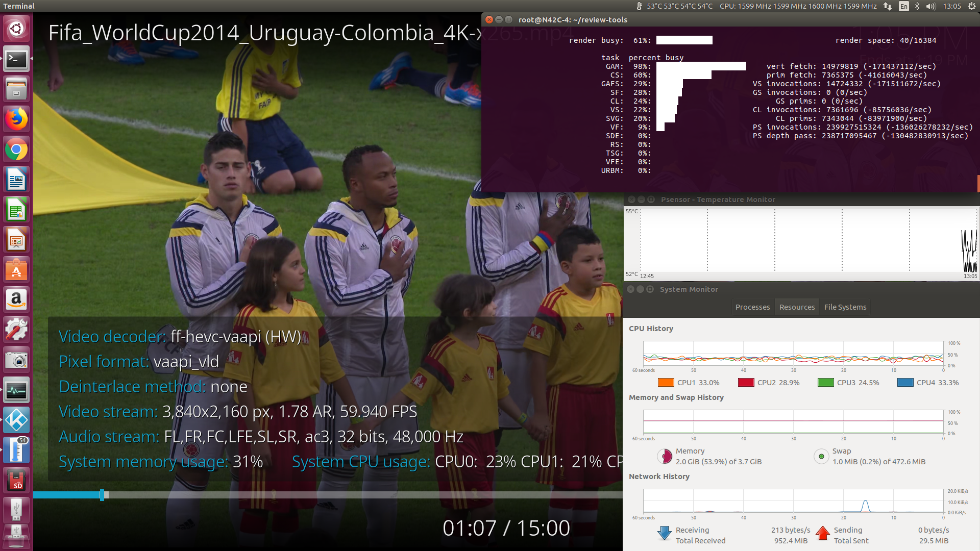The height and width of the screenshot is (551, 980).
Task: Open the SD card launcher icon
Action: point(16,481)
